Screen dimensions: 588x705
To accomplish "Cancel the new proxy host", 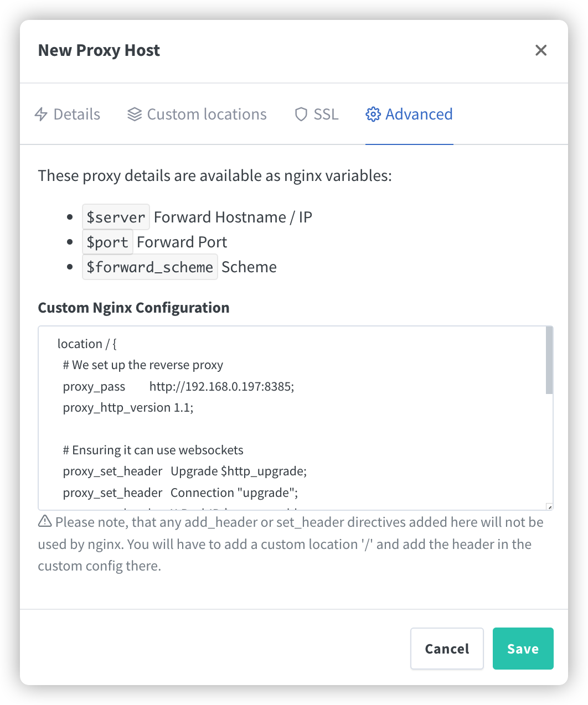I will (x=447, y=649).
